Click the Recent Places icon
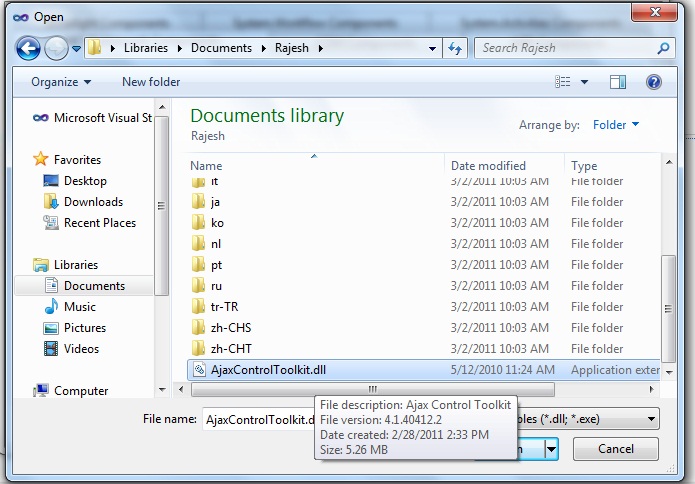The image size is (695, 484). pyautogui.click(x=51, y=222)
